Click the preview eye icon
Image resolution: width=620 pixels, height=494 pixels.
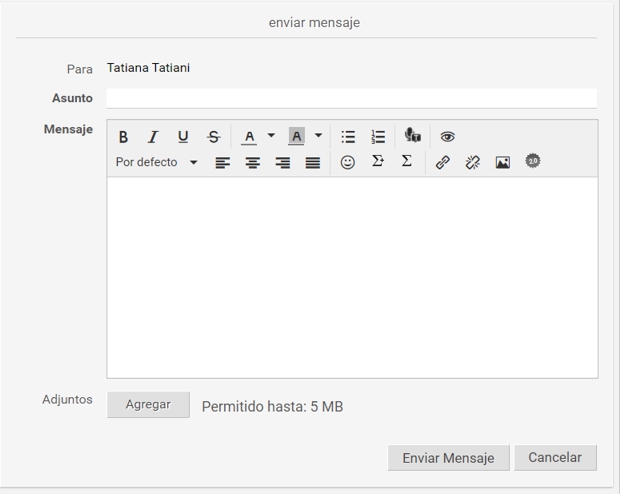coord(447,137)
